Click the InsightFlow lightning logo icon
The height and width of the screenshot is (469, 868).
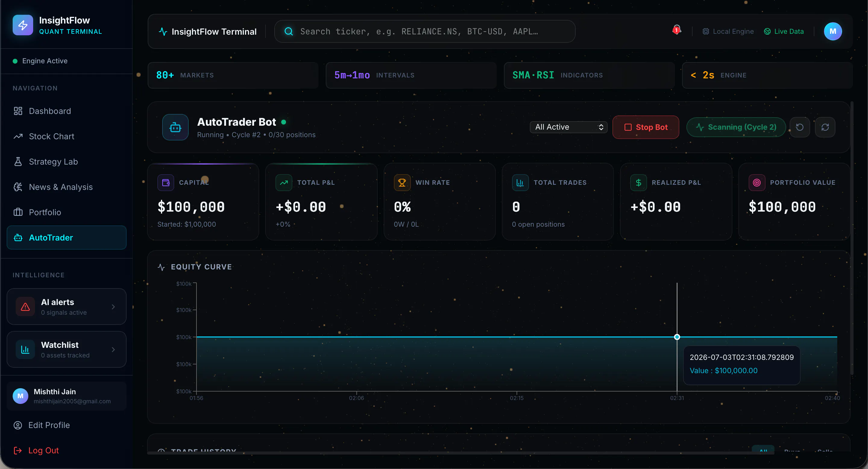(x=23, y=25)
